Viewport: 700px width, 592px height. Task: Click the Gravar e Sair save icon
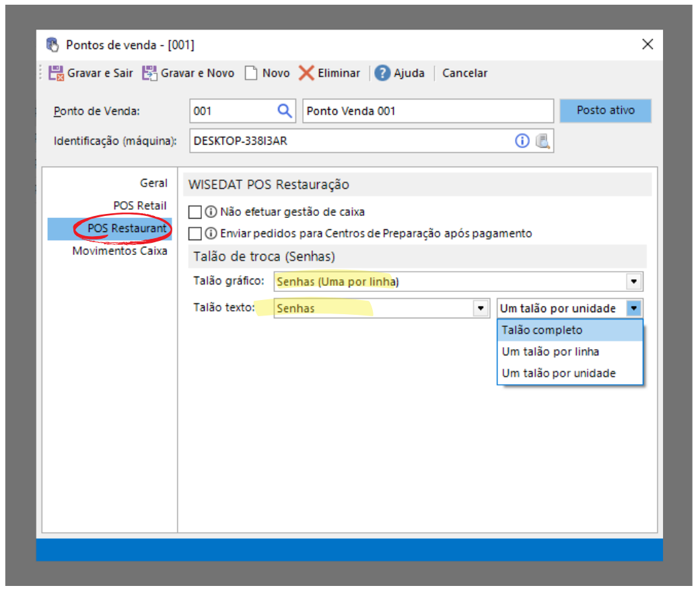[57, 73]
